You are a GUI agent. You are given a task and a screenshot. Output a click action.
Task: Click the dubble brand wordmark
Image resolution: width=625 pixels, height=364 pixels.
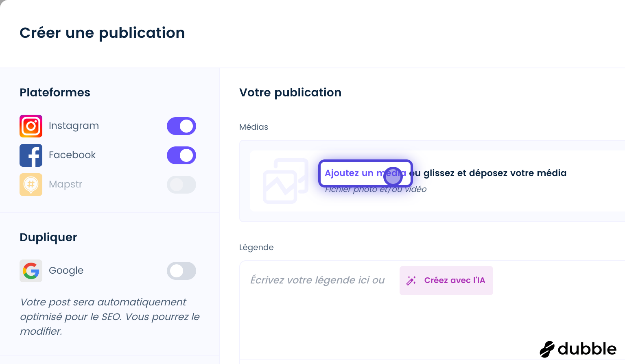point(587,349)
